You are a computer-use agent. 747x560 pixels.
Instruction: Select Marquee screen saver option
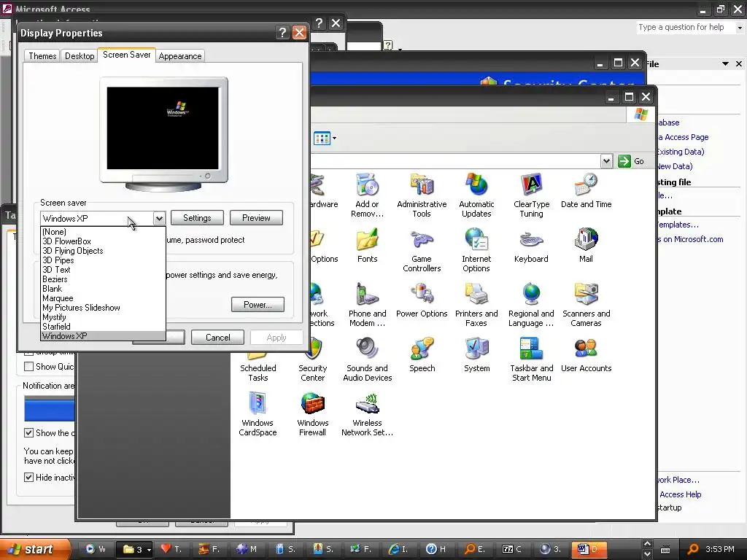pos(103,298)
